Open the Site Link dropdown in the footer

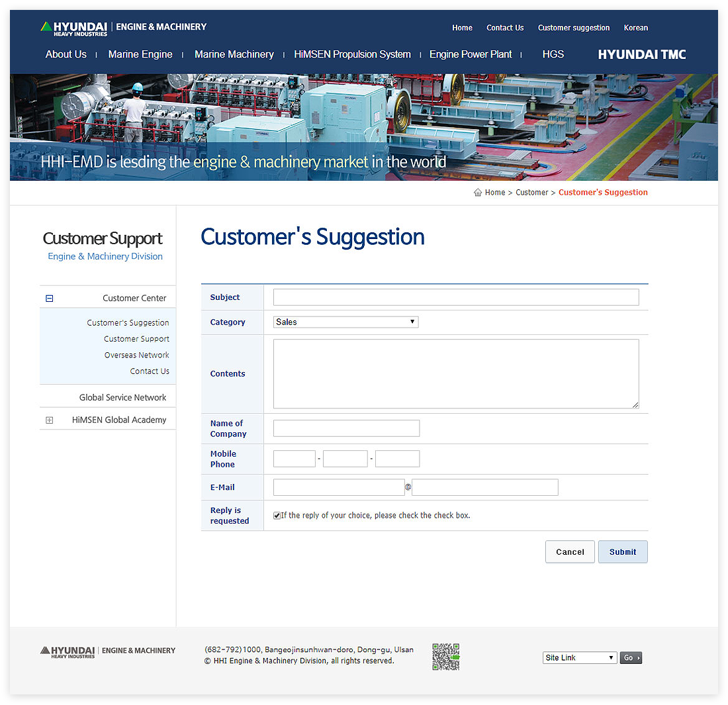point(580,657)
